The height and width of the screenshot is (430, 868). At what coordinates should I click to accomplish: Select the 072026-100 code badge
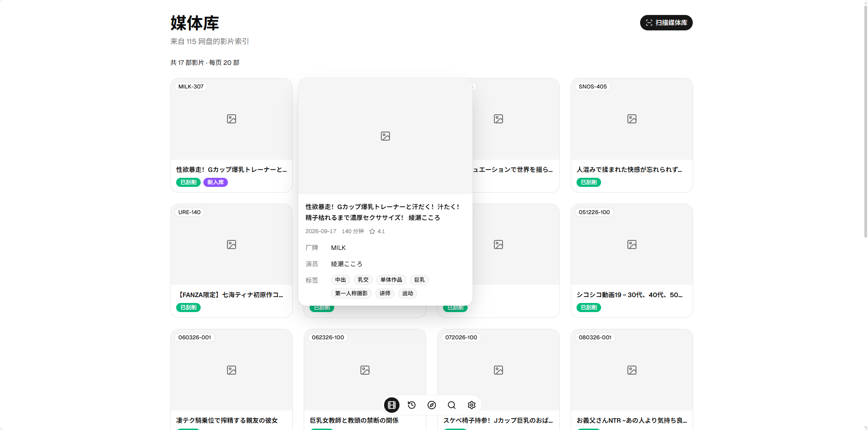point(461,337)
